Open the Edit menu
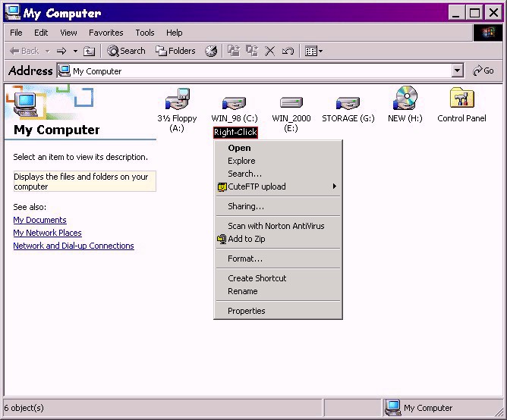Screen dimensions: 507x420 (x=41, y=33)
